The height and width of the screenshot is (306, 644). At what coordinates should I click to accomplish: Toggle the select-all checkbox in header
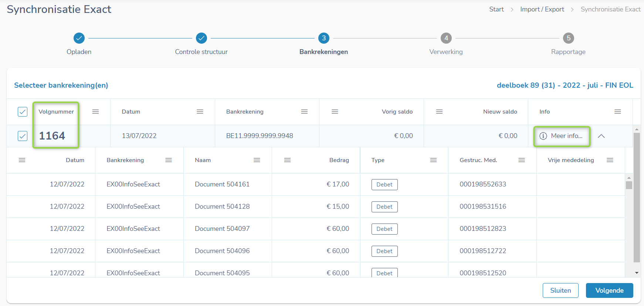23,112
